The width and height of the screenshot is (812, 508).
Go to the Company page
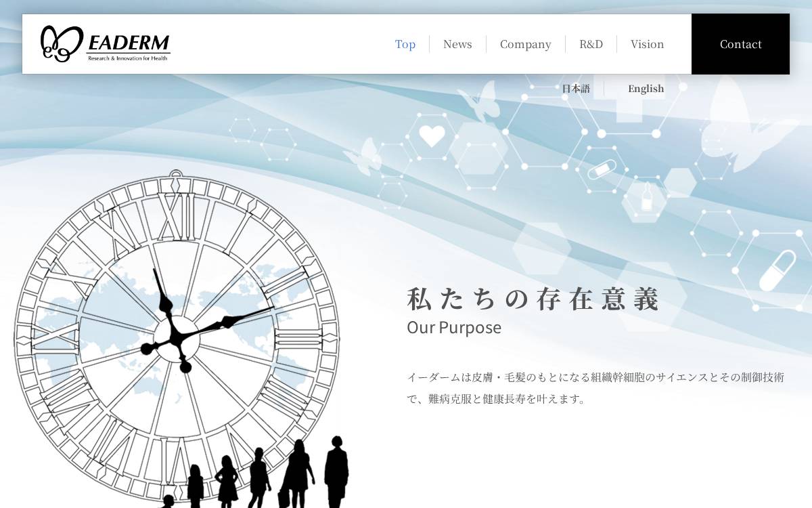pos(526,44)
